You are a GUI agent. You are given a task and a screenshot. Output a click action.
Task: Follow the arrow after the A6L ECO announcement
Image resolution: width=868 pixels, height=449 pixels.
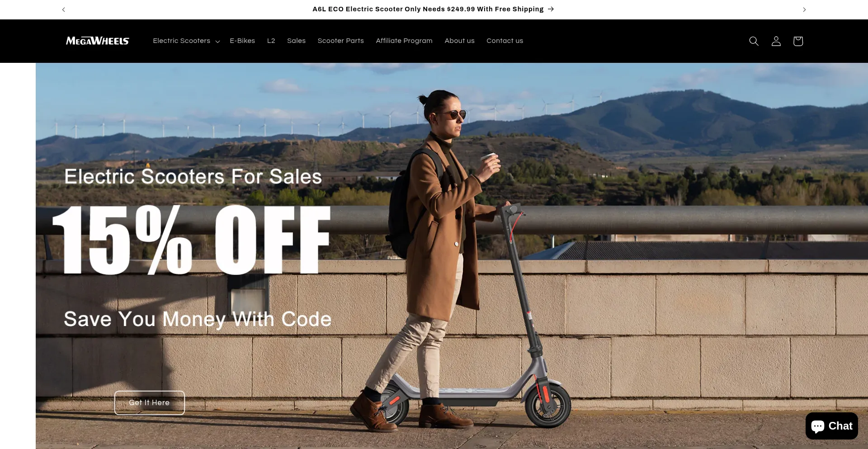551,9
